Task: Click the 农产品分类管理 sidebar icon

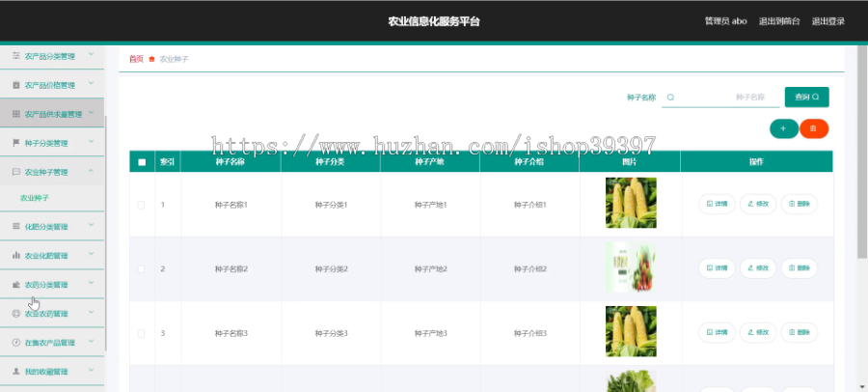Action: tap(16, 56)
